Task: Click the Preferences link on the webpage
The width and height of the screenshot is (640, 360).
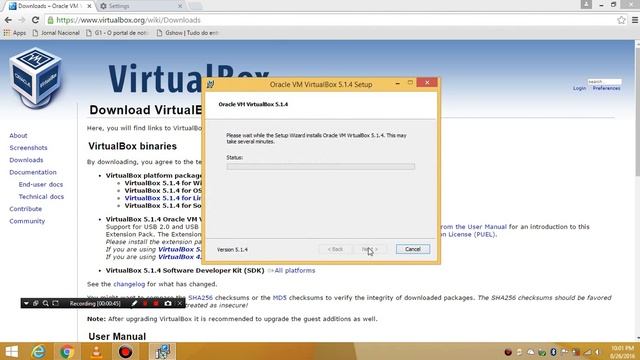Action: 606,88
